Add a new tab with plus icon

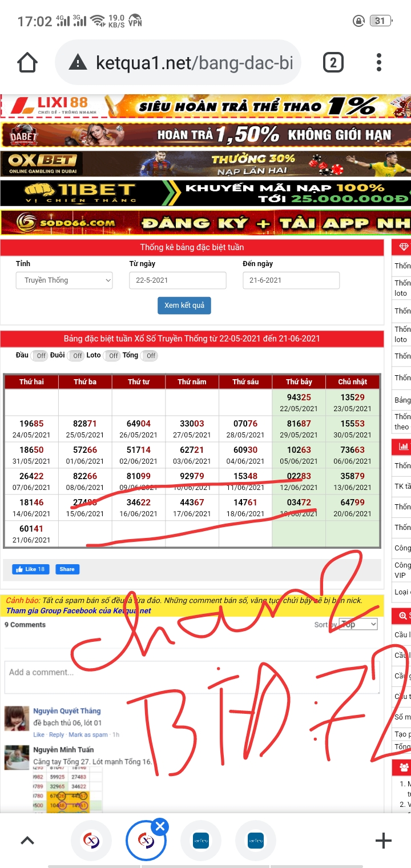click(383, 840)
